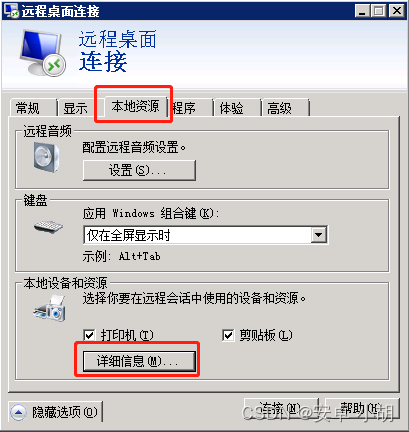This screenshot has width=409, height=432.
Task: Click the round arrow icon beside 隐藏选项
Action: click(18, 412)
